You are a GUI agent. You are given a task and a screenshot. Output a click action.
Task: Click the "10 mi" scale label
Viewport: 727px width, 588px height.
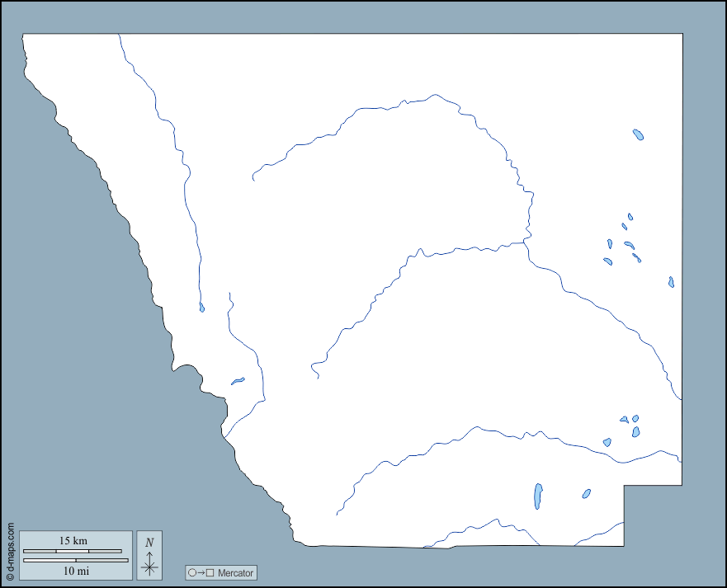76,571
